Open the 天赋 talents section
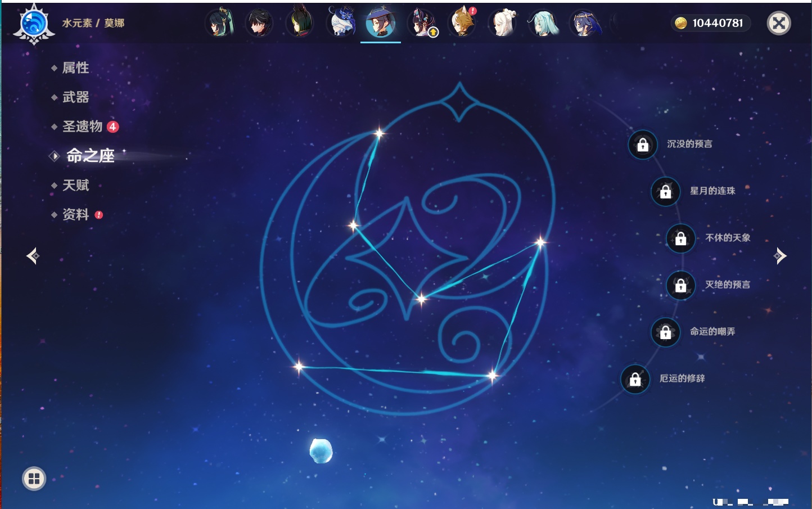 pyautogui.click(x=75, y=185)
